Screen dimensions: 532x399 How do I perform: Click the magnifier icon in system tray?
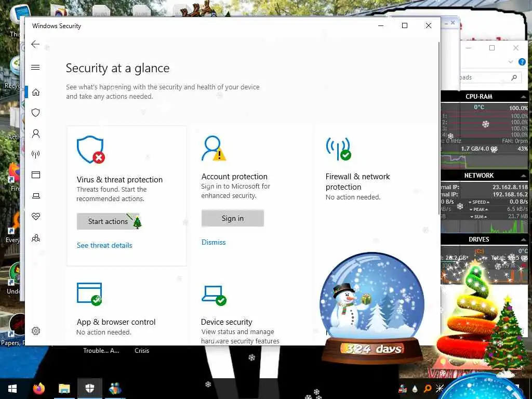[428, 389]
